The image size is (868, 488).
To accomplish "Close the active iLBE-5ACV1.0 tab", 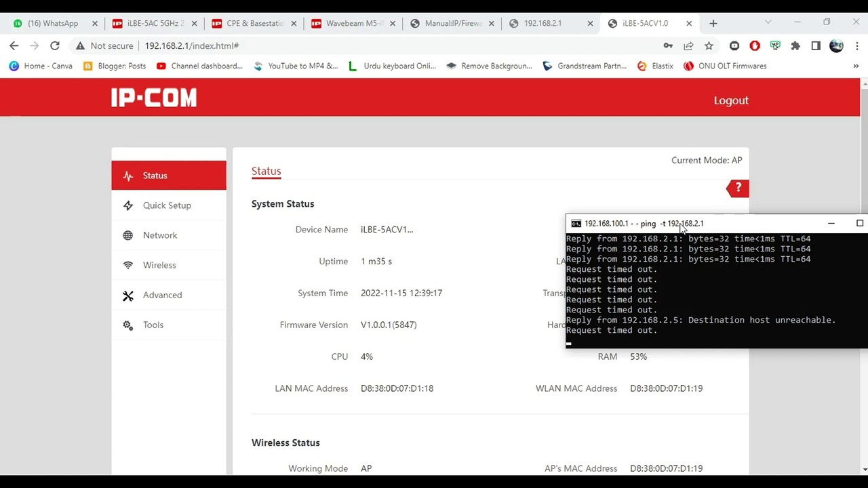I will [689, 23].
